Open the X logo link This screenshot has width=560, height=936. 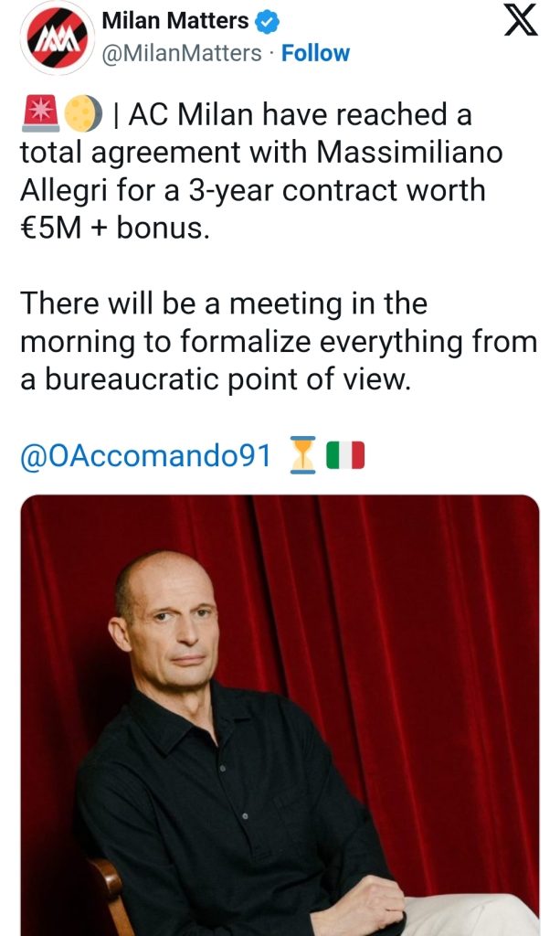521,22
